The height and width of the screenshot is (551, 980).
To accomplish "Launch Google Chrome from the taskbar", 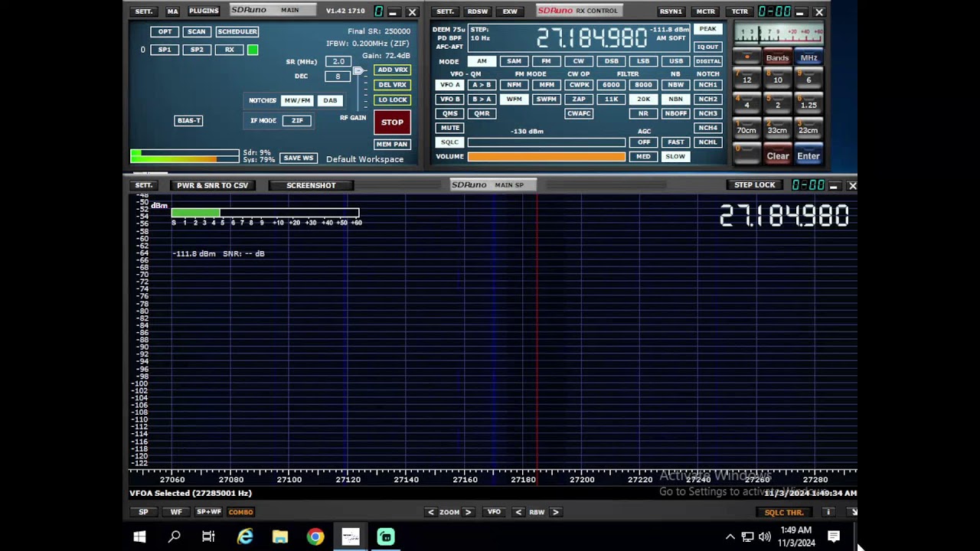I will click(315, 537).
